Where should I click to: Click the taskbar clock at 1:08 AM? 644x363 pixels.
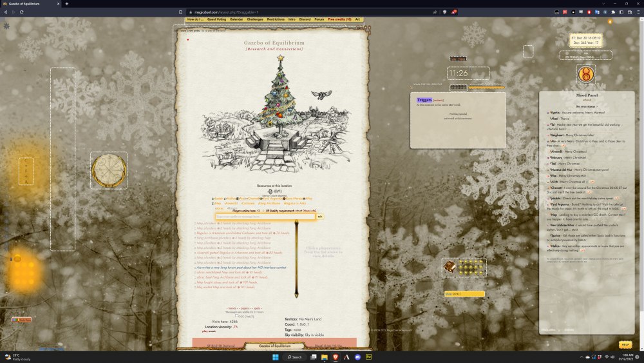pos(627,357)
